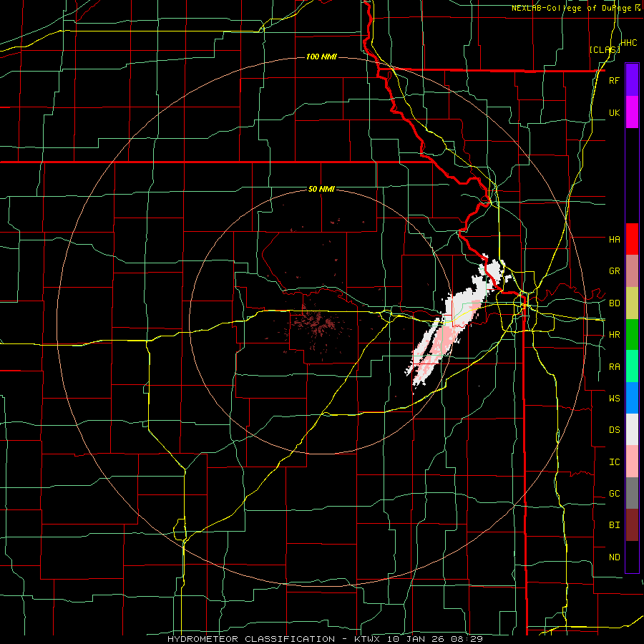Click the RA legend label
Screen dimensions: 644x644
pos(614,366)
